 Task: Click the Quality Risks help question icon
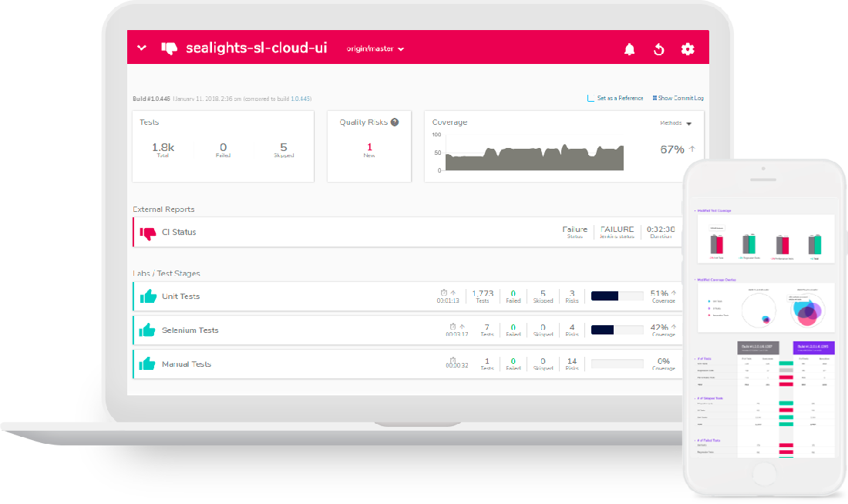click(x=395, y=122)
